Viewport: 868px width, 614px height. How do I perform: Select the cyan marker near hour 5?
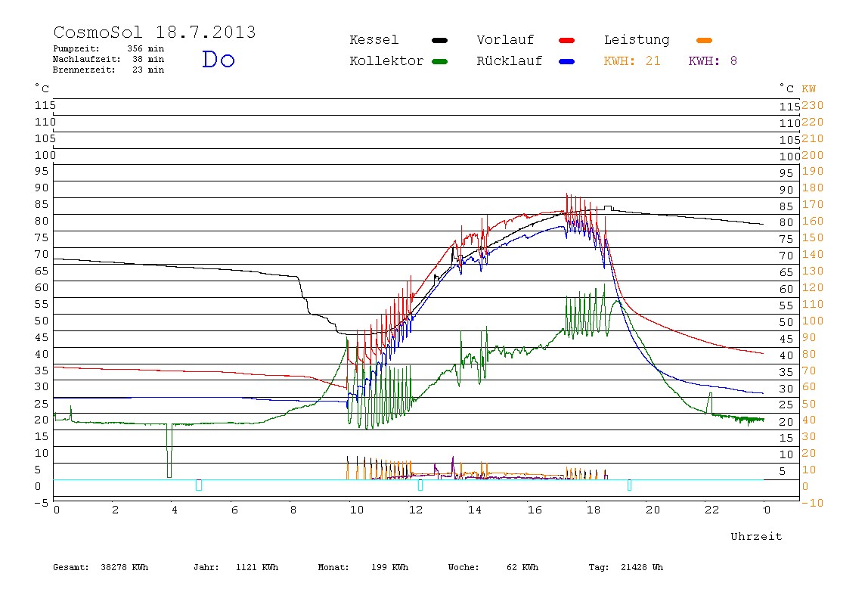pos(199,485)
